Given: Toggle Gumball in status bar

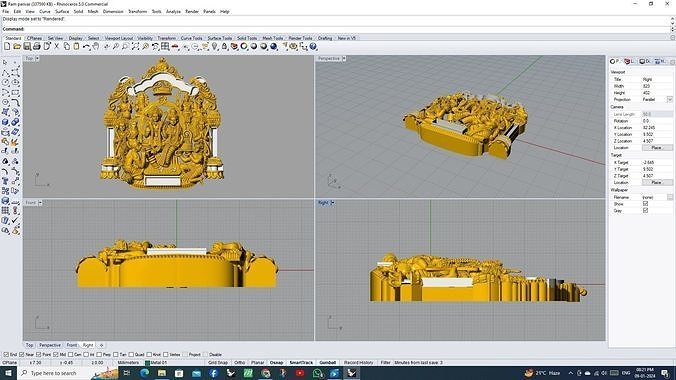Looking at the screenshot, I should click(328, 362).
